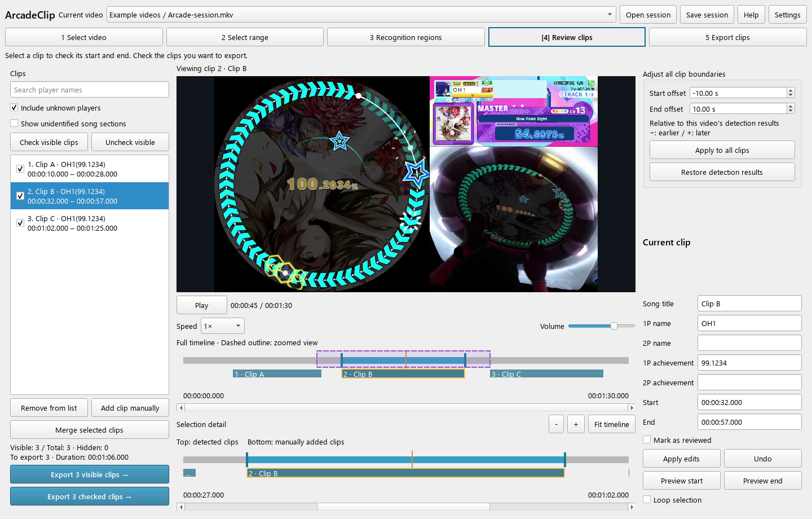Click the left arrow of the selection detail scrollbar
The width and height of the screenshot is (812, 519).
point(180,507)
